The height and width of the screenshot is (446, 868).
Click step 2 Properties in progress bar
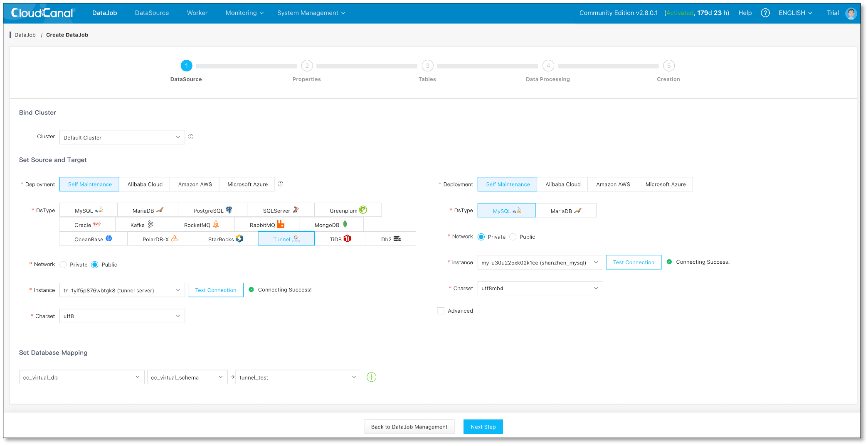(x=307, y=66)
